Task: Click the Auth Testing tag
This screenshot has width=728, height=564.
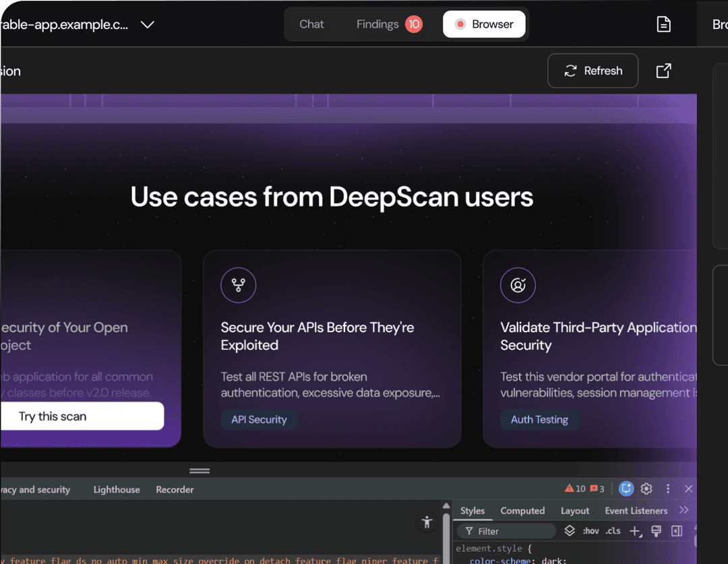Action: tap(539, 420)
